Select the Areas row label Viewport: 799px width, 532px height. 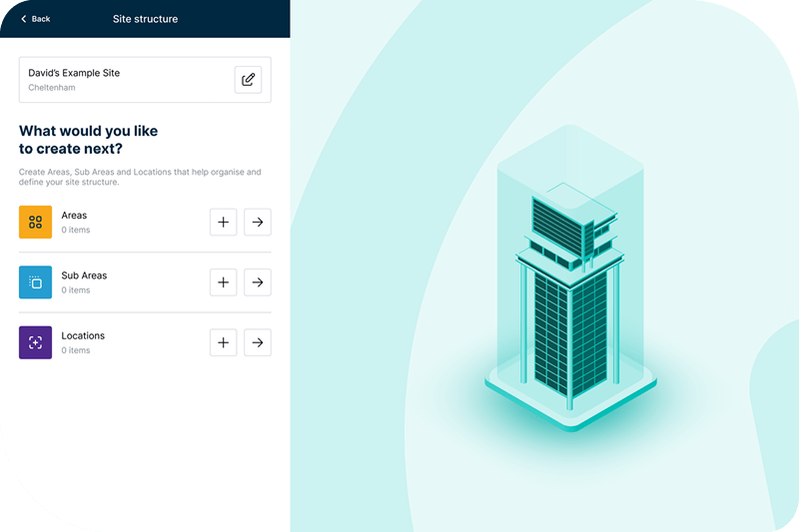click(74, 216)
